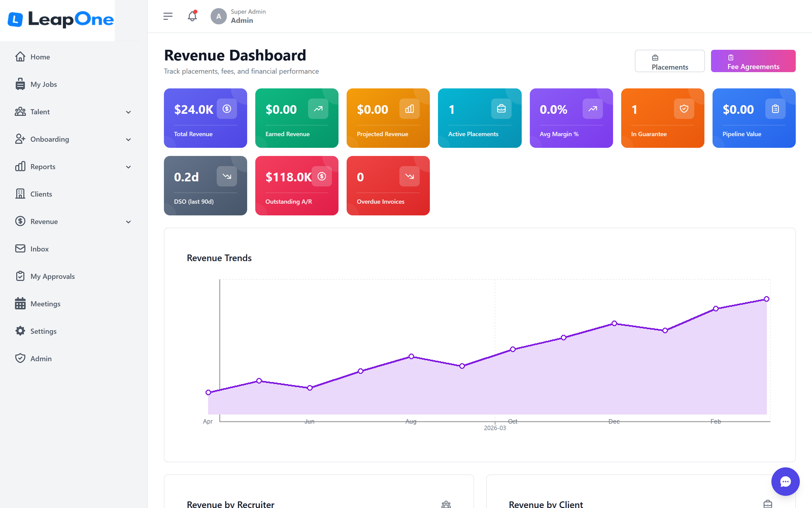This screenshot has height=508, width=812.
Task: Click the LeapOne logo
Action: [60, 19]
